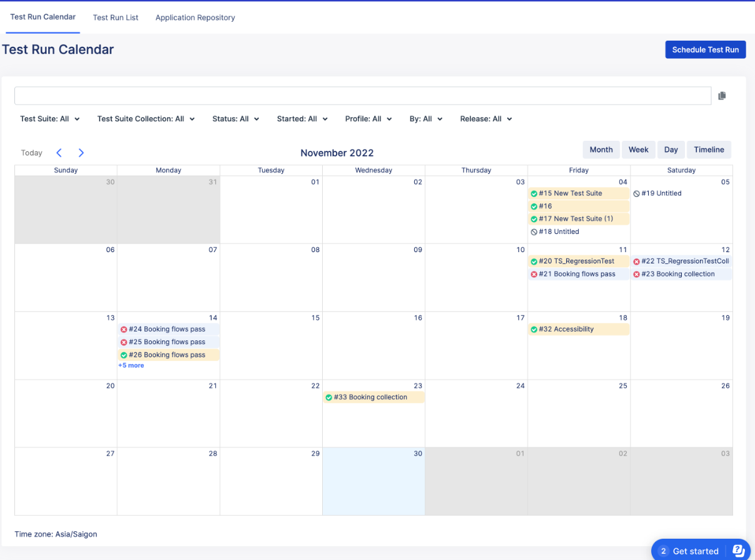Click the Schedule Test Run button
The image size is (755, 560).
tap(706, 49)
